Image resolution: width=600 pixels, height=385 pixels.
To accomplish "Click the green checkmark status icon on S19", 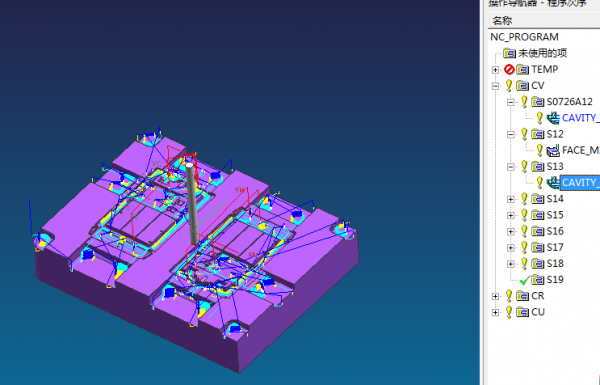I will [x=524, y=280].
